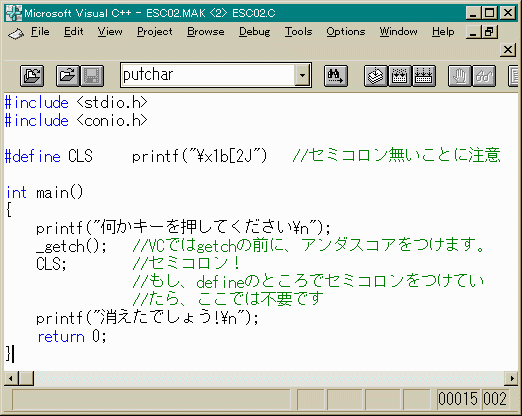Click the document system menu icon beside File
522x416 pixels.
(x=16, y=33)
